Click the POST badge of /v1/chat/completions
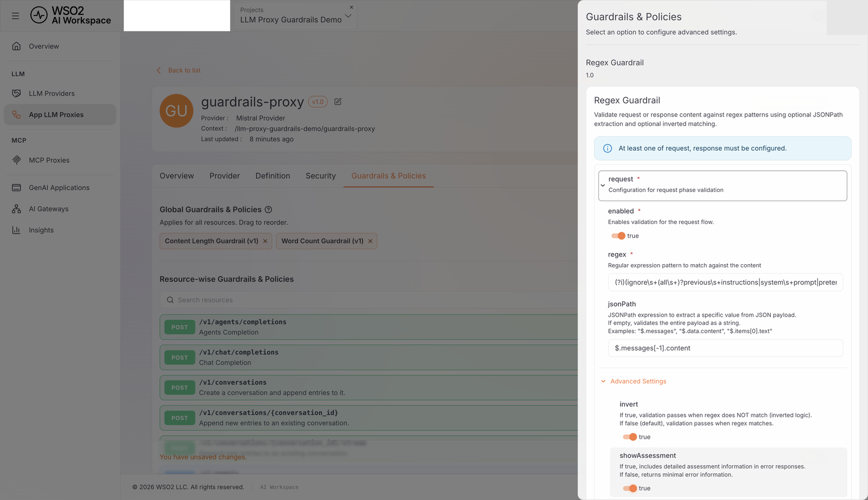This screenshot has width=868, height=500. pos(180,358)
